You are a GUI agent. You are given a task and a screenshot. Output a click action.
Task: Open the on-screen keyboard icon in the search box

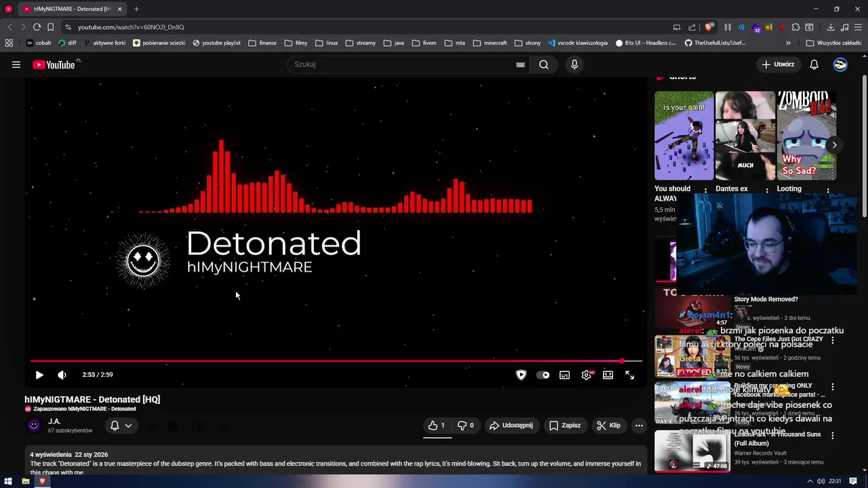[x=520, y=64]
